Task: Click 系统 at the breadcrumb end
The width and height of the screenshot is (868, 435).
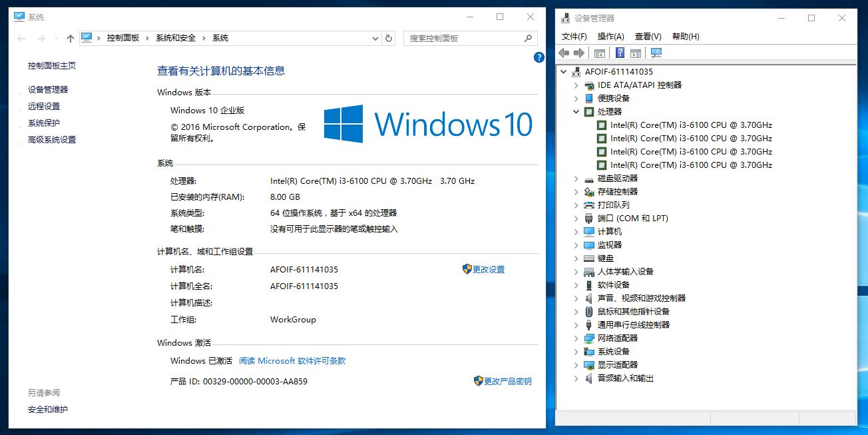Action: point(220,38)
